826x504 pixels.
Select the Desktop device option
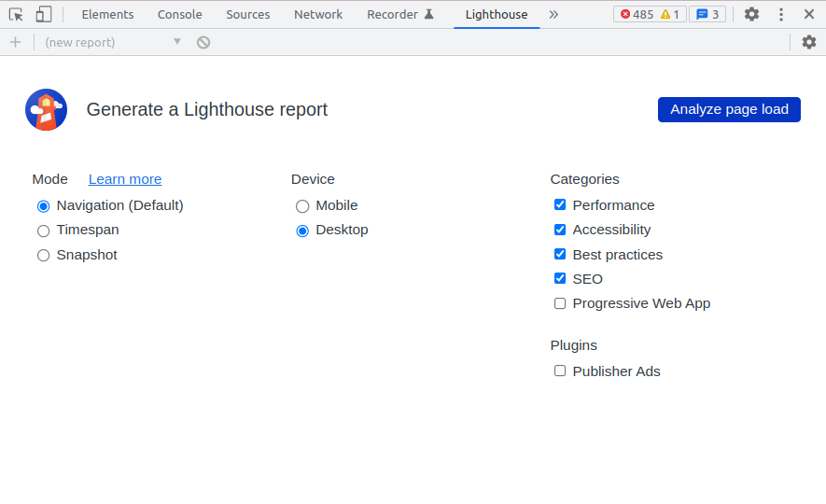pyautogui.click(x=302, y=231)
